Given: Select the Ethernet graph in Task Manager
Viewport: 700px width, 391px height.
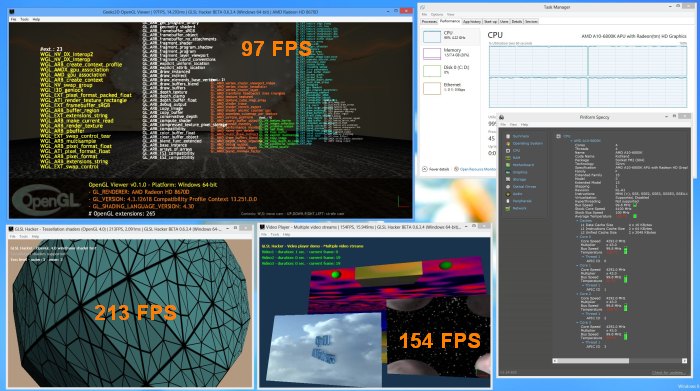Looking at the screenshot, I should (432, 88).
